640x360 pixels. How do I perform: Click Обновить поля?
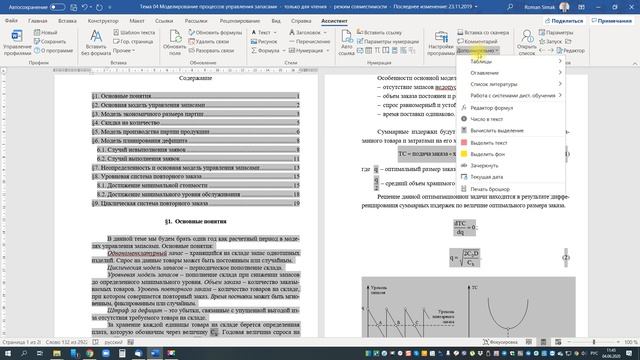(175, 42)
